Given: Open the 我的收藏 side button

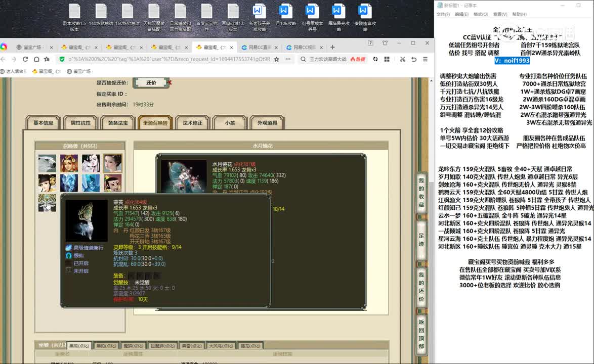Looking at the screenshot, I should [x=421, y=193].
